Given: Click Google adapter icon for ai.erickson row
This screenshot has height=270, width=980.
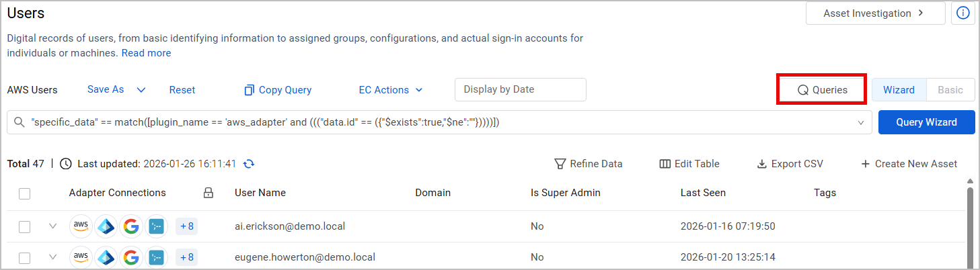Looking at the screenshot, I should coord(131,226).
